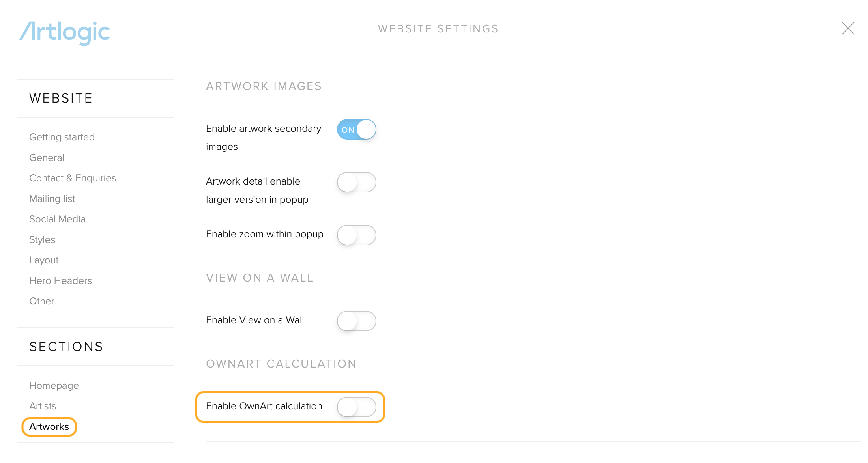Open Artists section settings

tap(43, 406)
